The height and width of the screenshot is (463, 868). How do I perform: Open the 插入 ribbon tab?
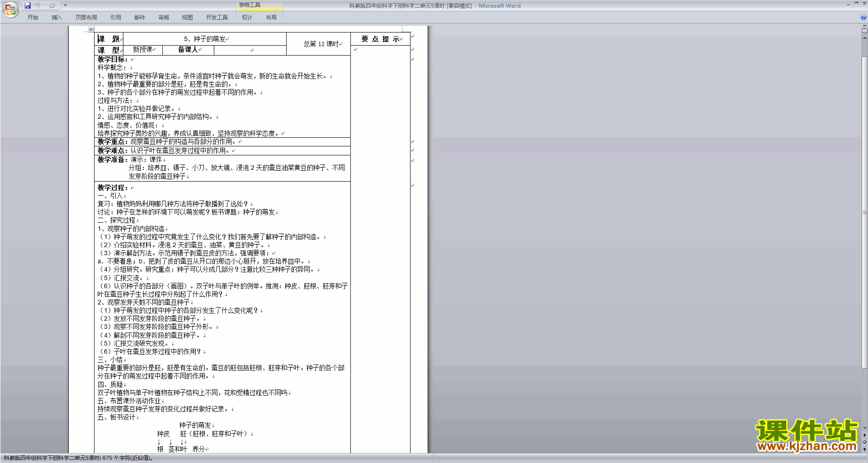pos(57,18)
